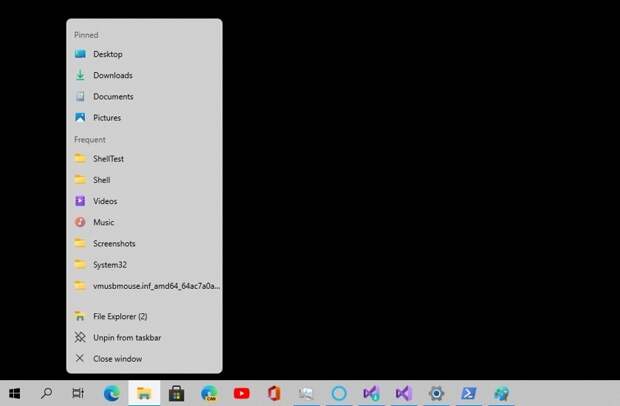Open Settings gear on the taskbar

click(436, 393)
